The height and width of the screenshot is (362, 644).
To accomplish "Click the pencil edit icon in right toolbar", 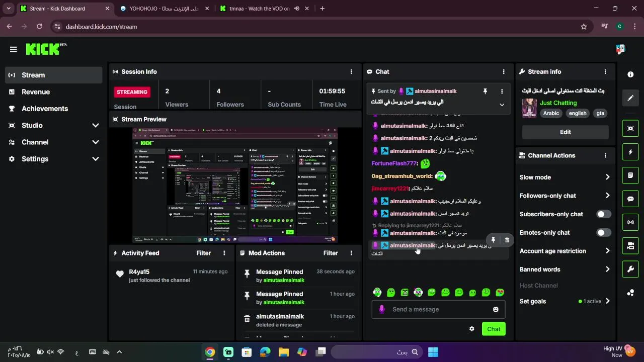I will coord(630,98).
